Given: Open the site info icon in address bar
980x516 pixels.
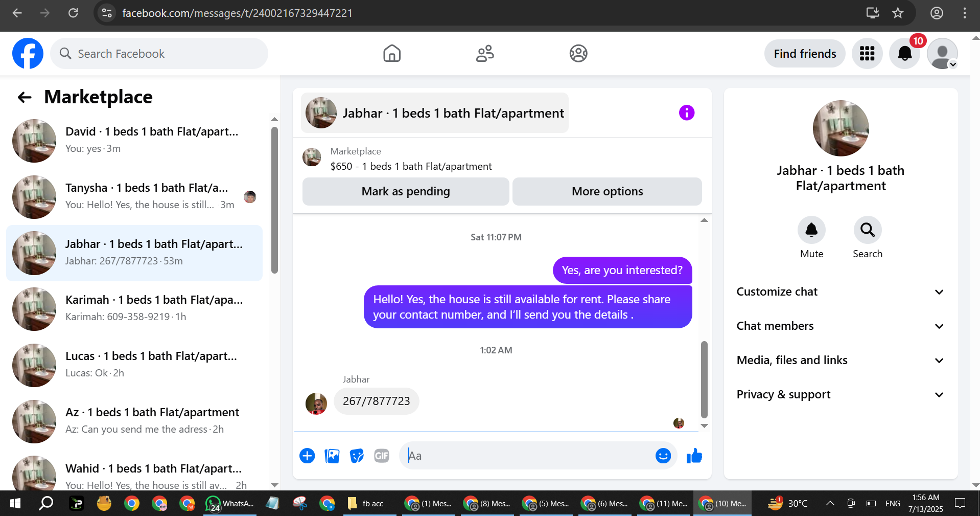Looking at the screenshot, I should pos(107,13).
